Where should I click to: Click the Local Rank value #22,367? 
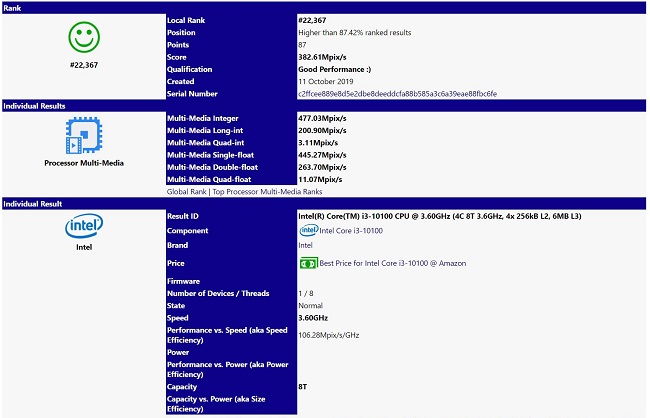[x=312, y=20]
